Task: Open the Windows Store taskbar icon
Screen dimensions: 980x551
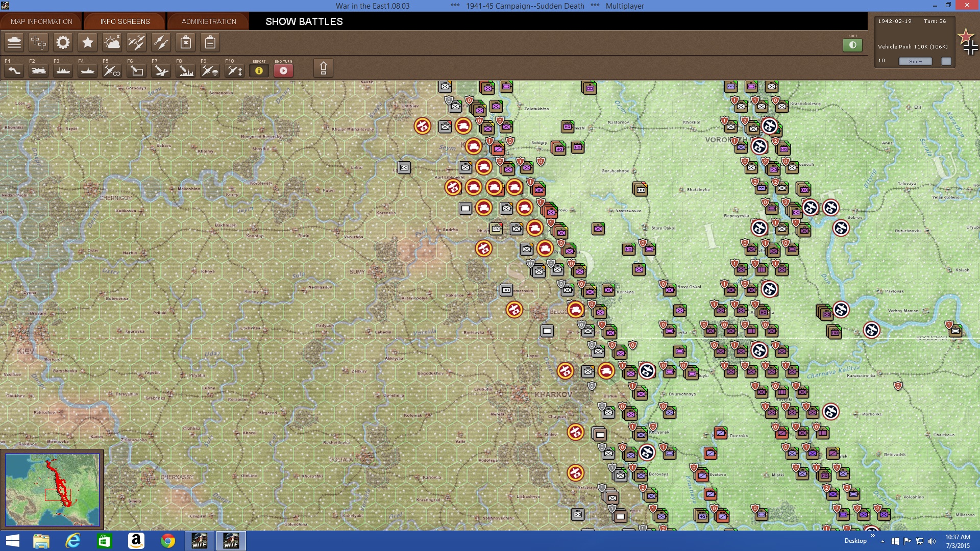Action: pos(105,541)
